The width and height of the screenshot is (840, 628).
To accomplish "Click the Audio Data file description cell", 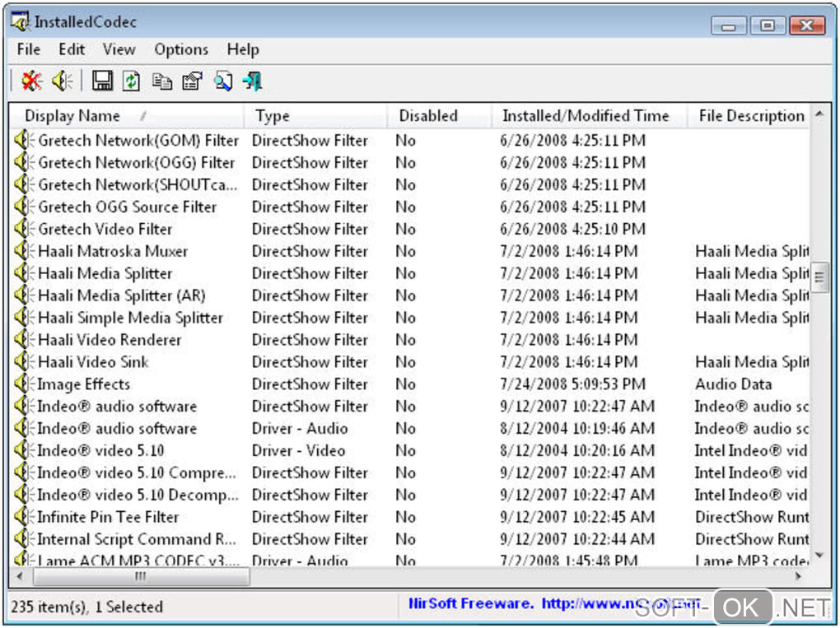I will [x=733, y=384].
